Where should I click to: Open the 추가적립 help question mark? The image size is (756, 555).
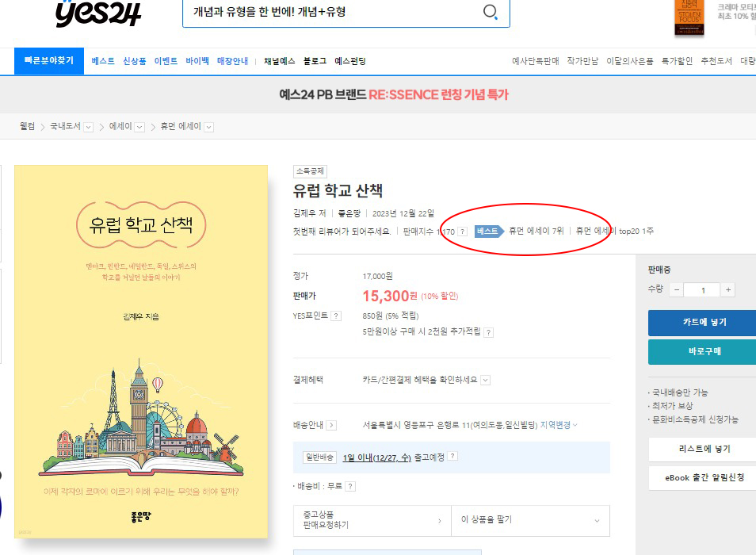tap(489, 332)
